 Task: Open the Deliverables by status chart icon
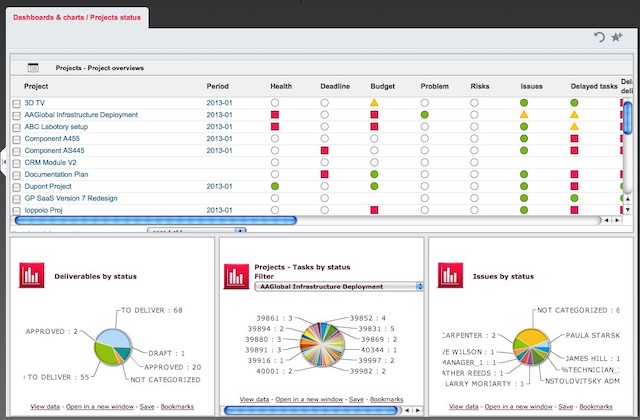(31, 276)
